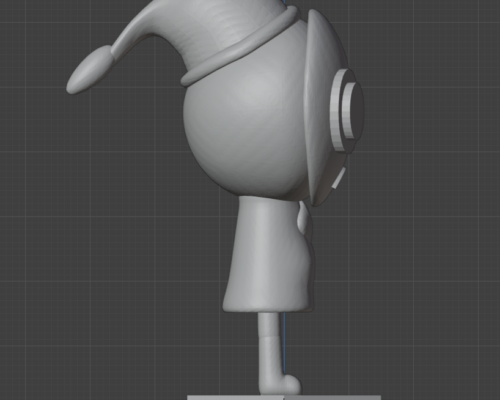Viewport: 500px width, 400px height.
Task: Select the rounded toe of the foot
Action: (292, 383)
